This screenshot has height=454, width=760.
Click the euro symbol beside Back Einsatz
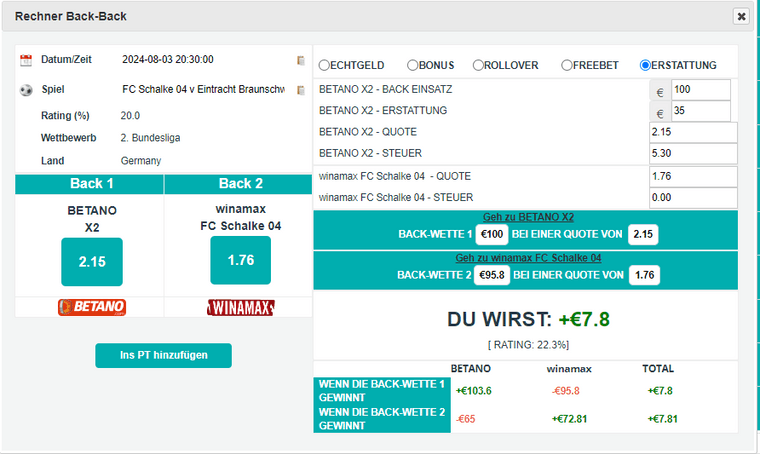[x=660, y=92]
